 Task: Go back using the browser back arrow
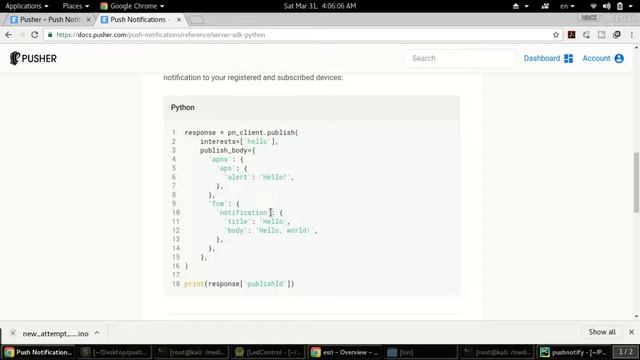coord(9,35)
